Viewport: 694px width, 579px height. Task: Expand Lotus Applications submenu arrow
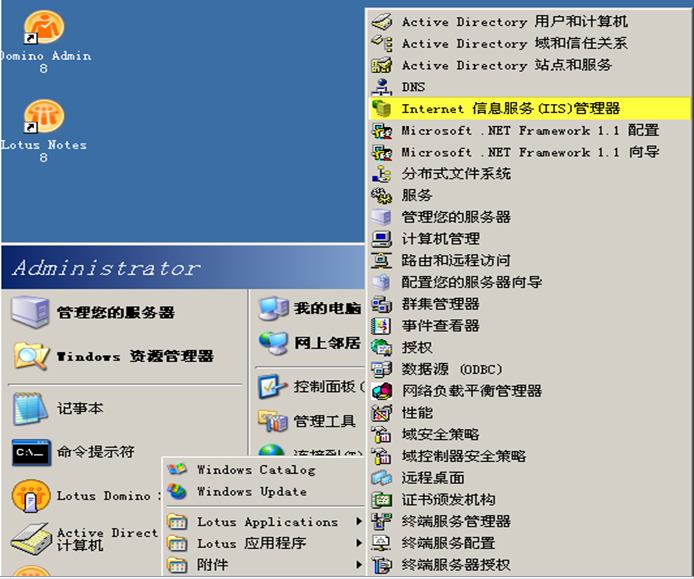tap(359, 522)
